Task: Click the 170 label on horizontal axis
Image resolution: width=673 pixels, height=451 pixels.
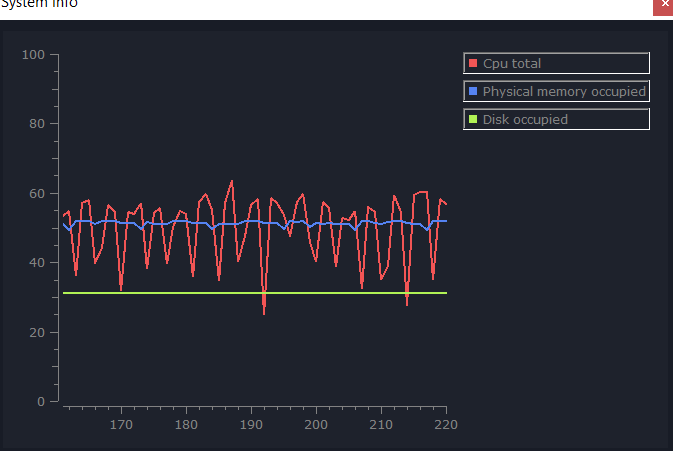Action: point(121,424)
